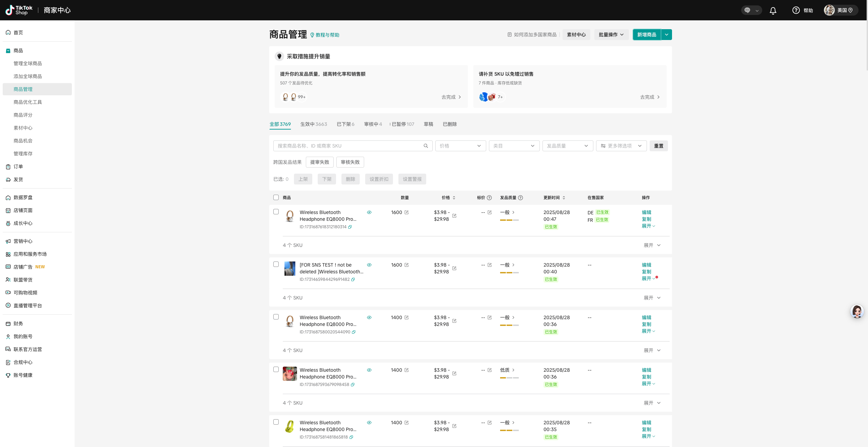
Task: Copy ID of product 1731687618312180314
Action: tap(350, 227)
